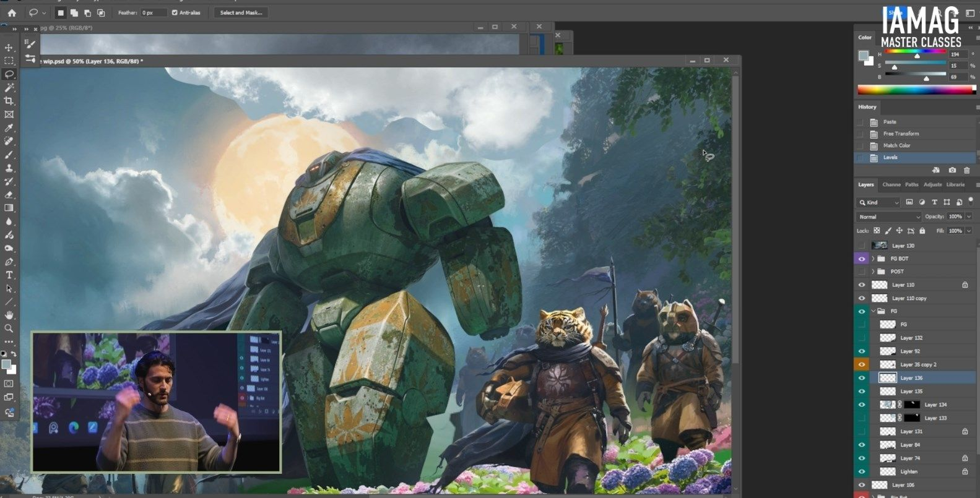Activate the Eraser tool
This screenshot has height=498, width=980.
[x=9, y=195]
